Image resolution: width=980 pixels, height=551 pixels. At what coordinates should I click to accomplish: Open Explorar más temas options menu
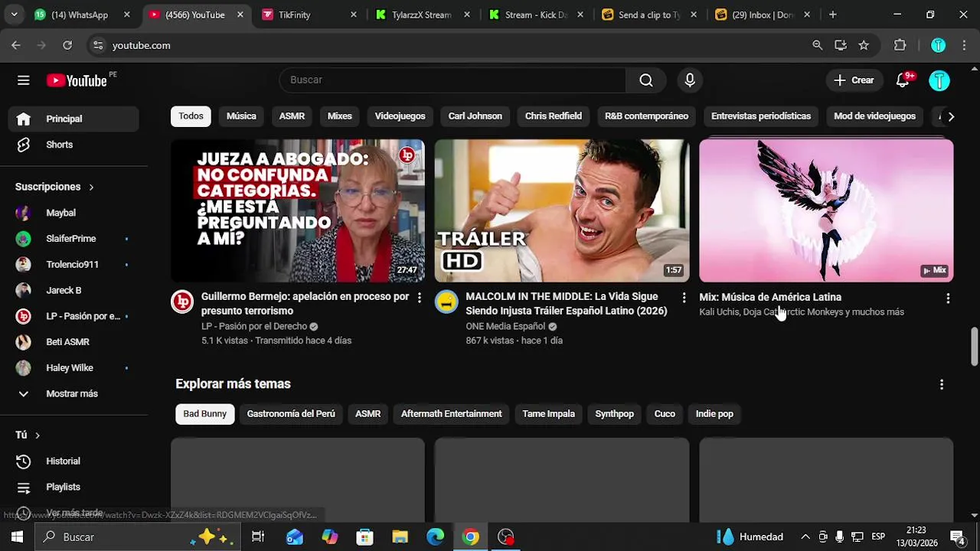pyautogui.click(x=942, y=384)
